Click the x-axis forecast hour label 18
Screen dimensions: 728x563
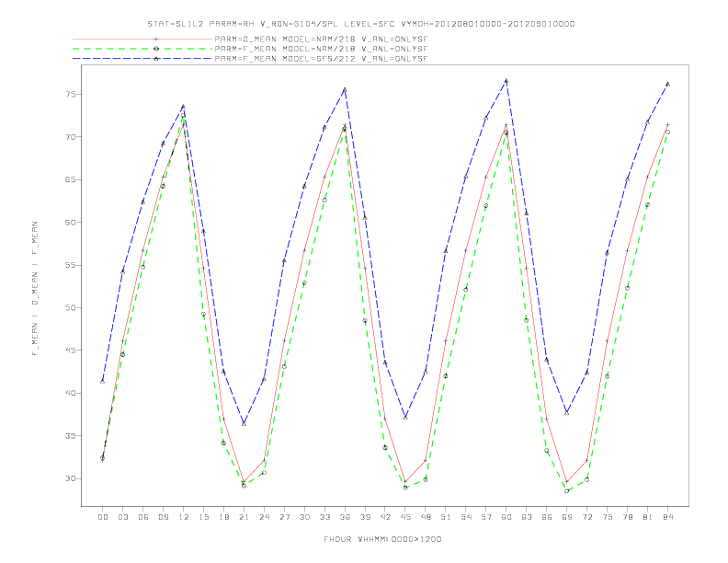click(x=223, y=517)
